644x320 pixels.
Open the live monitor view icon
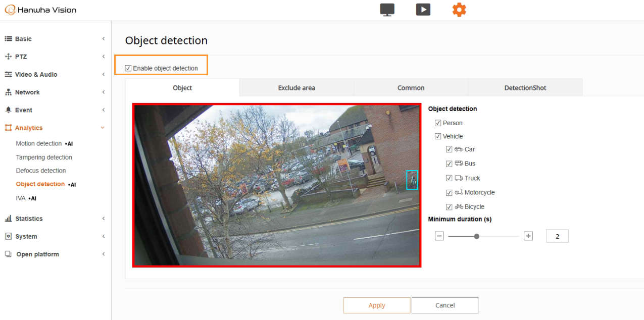coord(387,10)
